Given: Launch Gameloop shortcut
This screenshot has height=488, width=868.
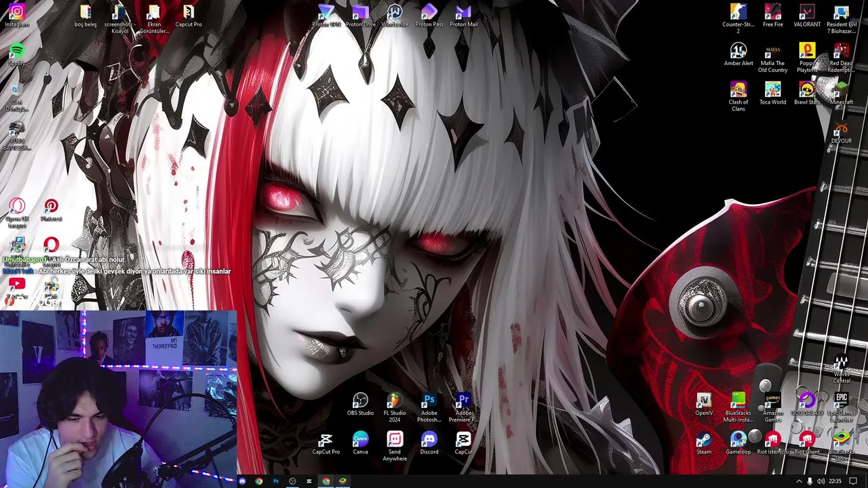Looking at the screenshot, I should pos(738,443).
